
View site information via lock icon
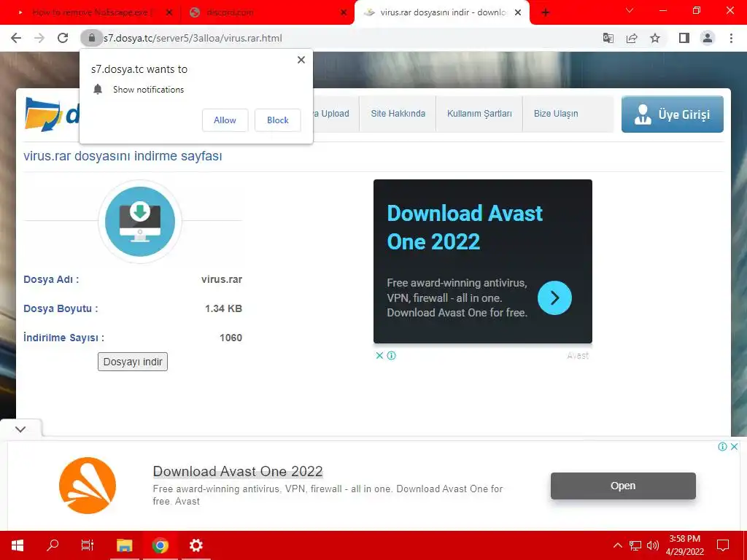pyautogui.click(x=91, y=38)
